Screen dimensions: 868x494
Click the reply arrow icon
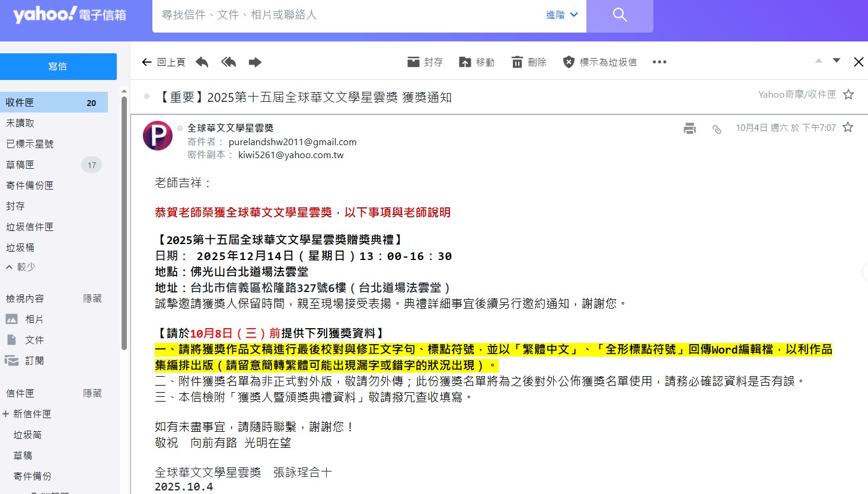(202, 62)
